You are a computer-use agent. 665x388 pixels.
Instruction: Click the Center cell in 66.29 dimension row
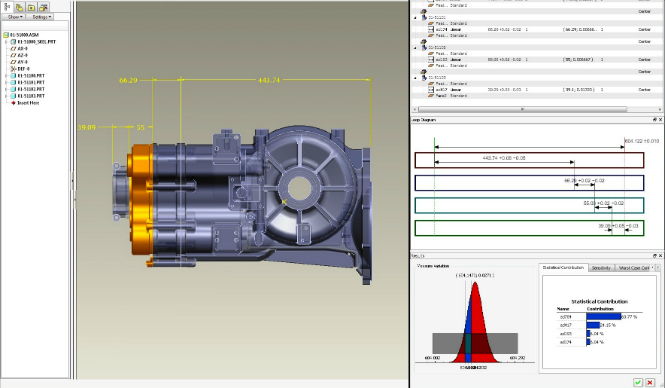pyautogui.click(x=644, y=30)
